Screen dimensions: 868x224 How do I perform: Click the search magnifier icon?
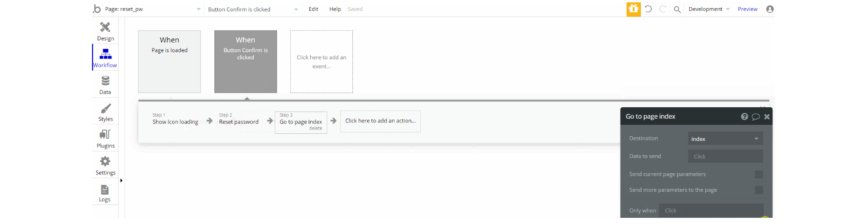click(x=677, y=9)
